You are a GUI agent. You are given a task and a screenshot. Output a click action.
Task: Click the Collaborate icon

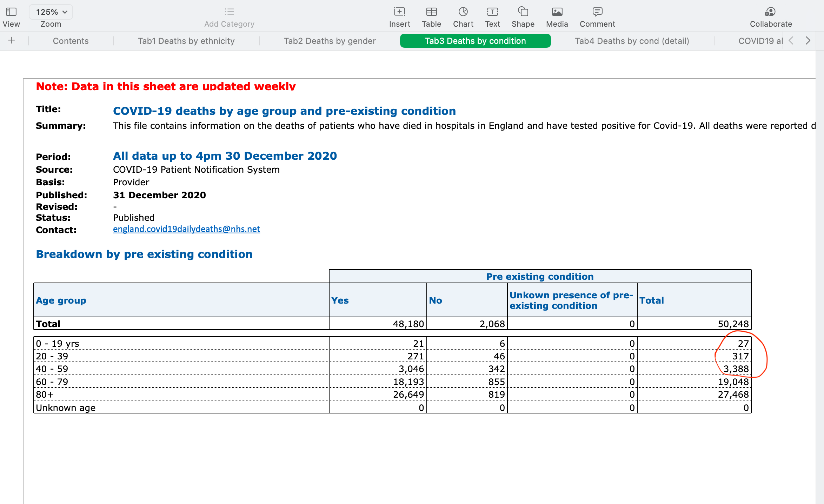[x=770, y=12]
